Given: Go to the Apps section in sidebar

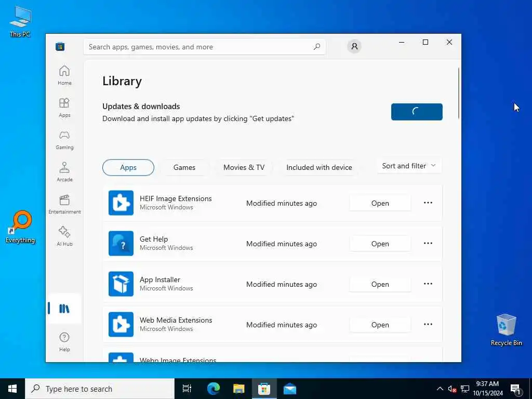Looking at the screenshot, I should [x=64, y=108].
